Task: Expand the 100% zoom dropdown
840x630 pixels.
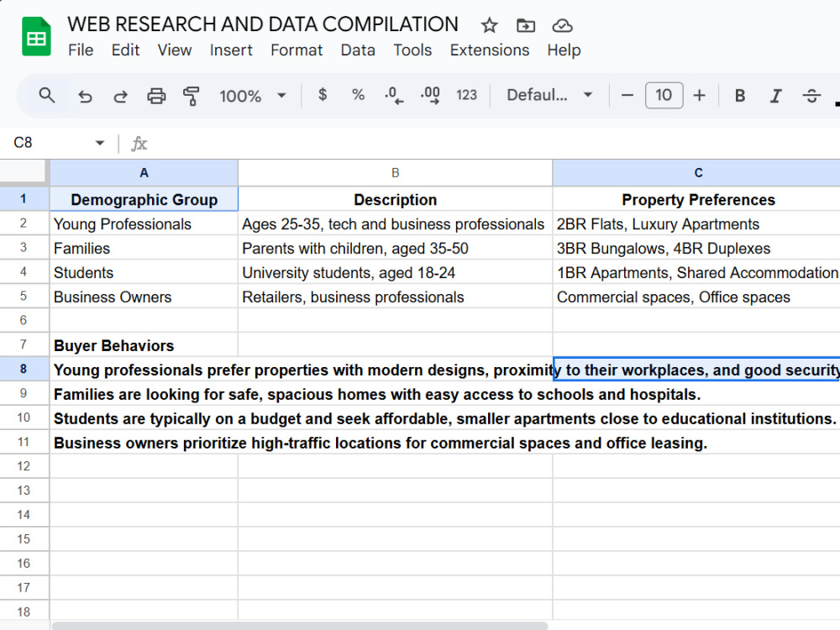Action: click(x=252, y=96)
